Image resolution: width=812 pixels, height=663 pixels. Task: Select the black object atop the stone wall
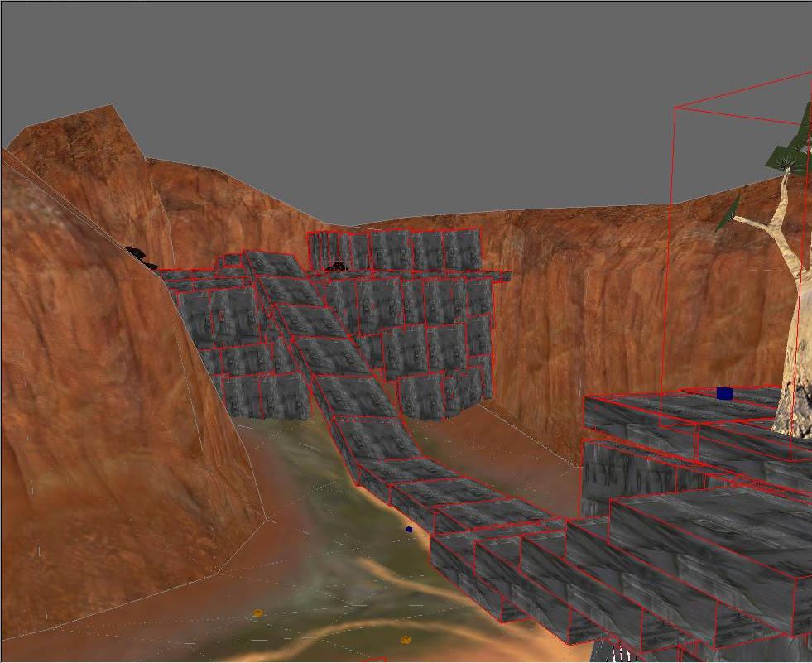coord(335,267)
